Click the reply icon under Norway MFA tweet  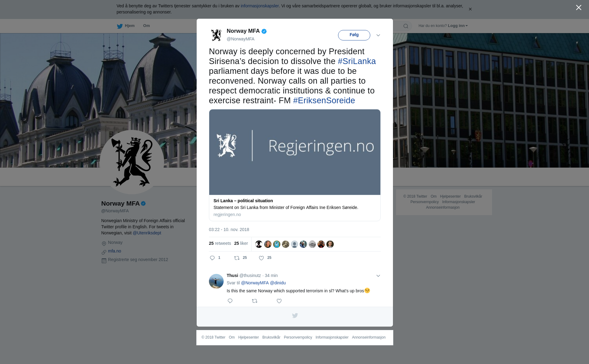pos(212,258)
